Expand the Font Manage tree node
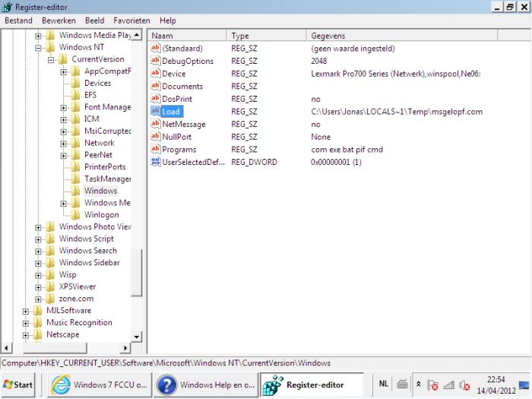 [x=63, y=108]
